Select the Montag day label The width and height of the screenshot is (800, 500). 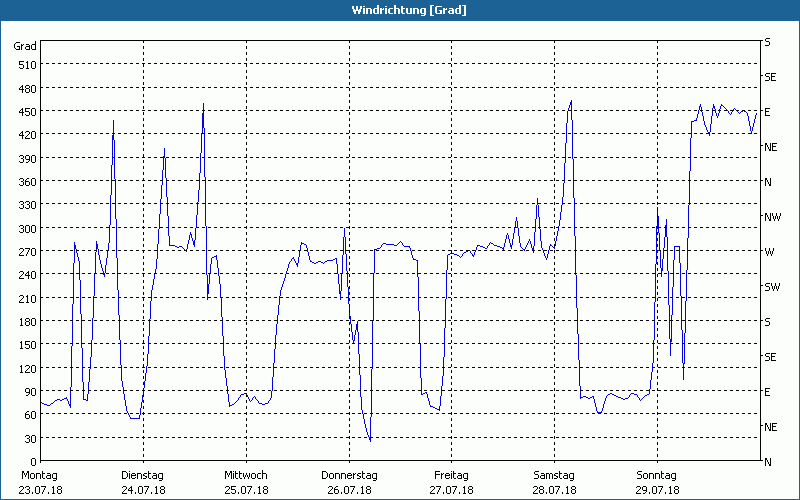[40, 475]
